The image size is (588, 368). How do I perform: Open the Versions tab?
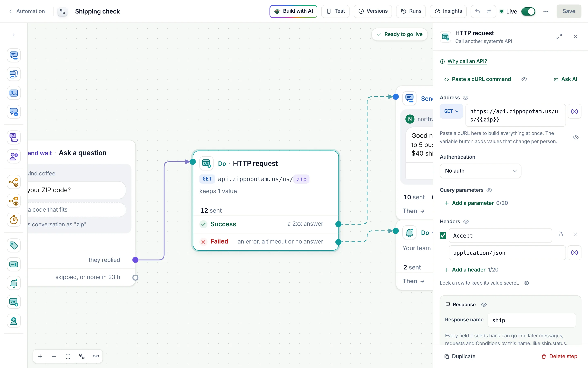[x=373, y=11]
